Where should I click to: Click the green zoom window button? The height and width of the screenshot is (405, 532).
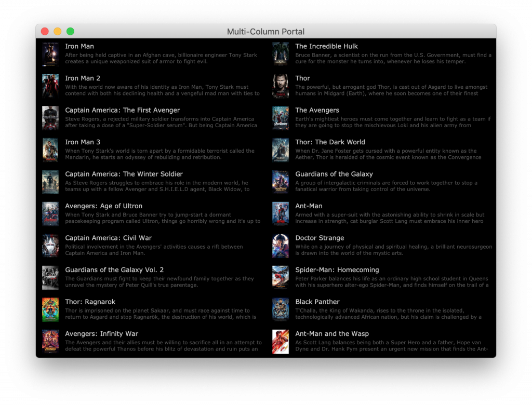70,32
